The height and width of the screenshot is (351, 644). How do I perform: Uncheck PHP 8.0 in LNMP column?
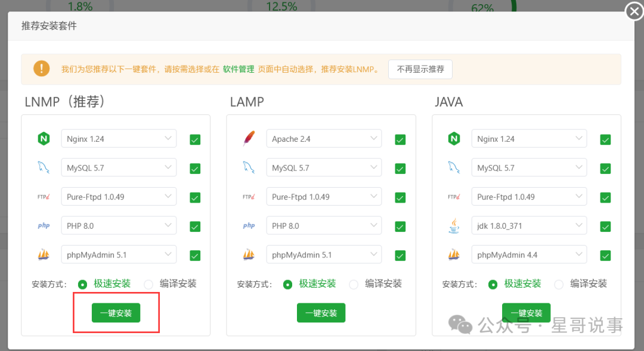[195, 226]
